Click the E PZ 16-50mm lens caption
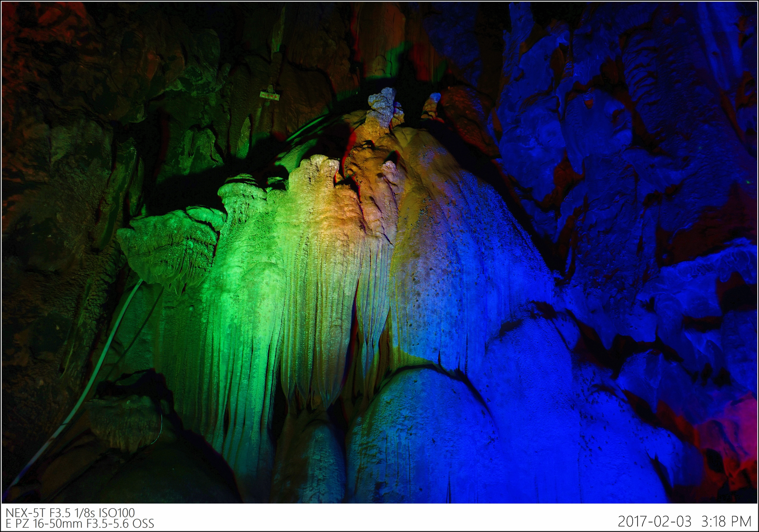 (x=80, y=524)
